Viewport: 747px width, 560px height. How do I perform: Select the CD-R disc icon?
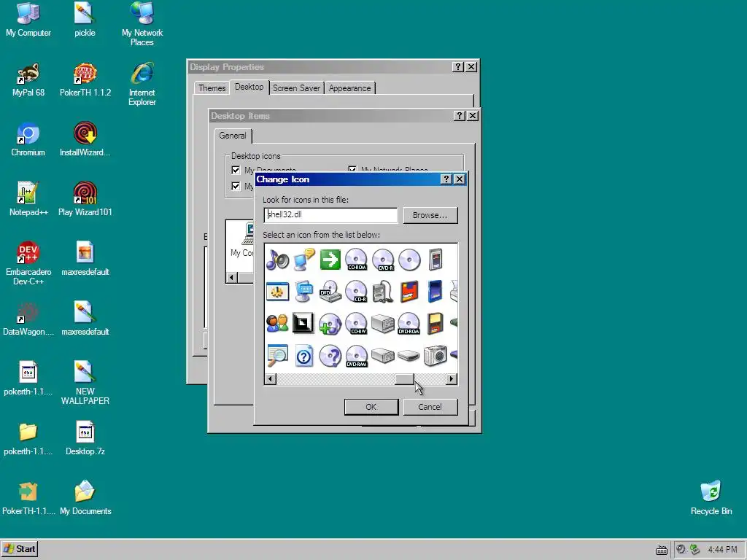click(x=356, y=292)
